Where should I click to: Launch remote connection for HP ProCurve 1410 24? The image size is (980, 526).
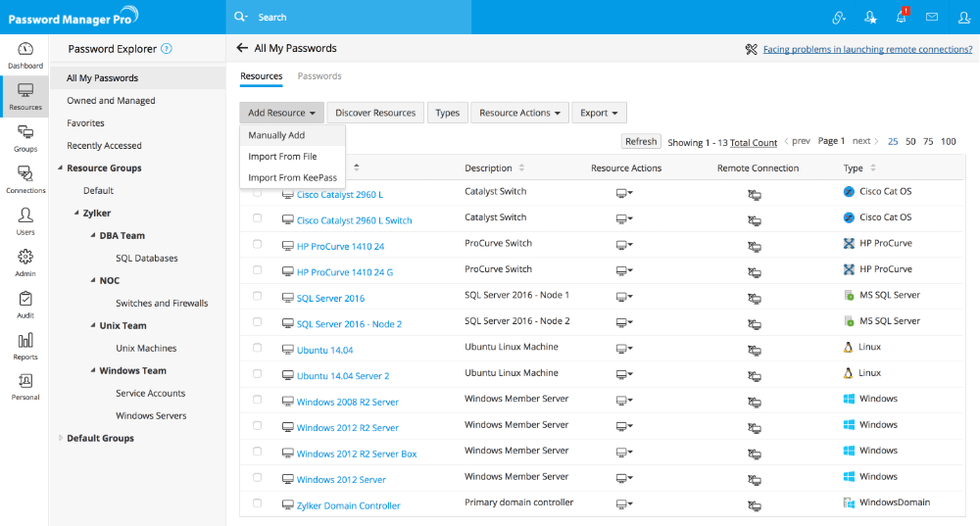(x=755, y=247)
